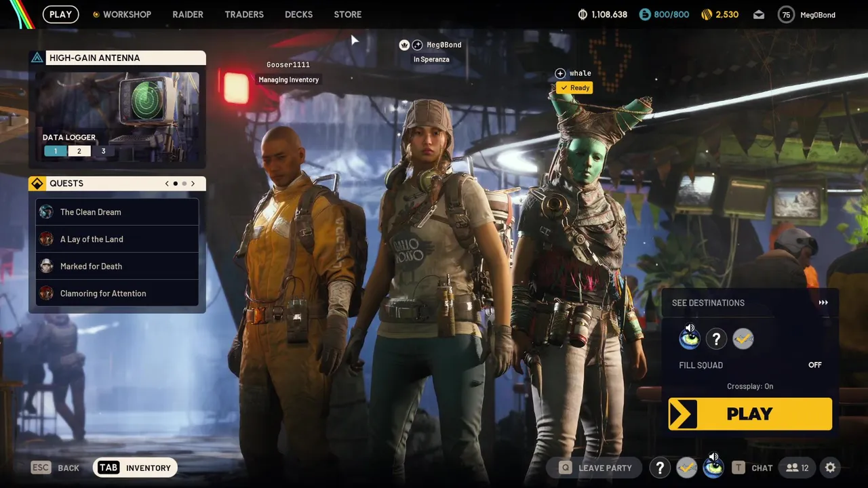The height and width of the screenshot is (488, 868).
Task: Click the plus icon beside whale
Action: pos(560,73)
